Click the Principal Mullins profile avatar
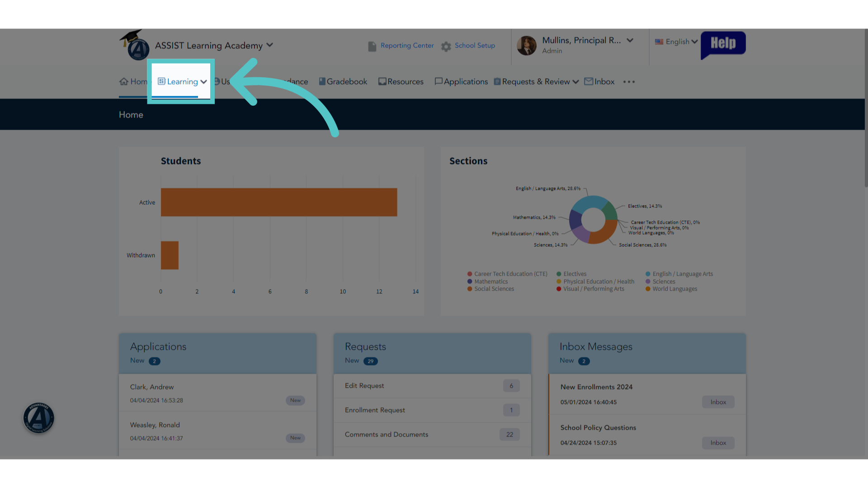The width and height of the screenshot is (868, 488). click(527, 46)
